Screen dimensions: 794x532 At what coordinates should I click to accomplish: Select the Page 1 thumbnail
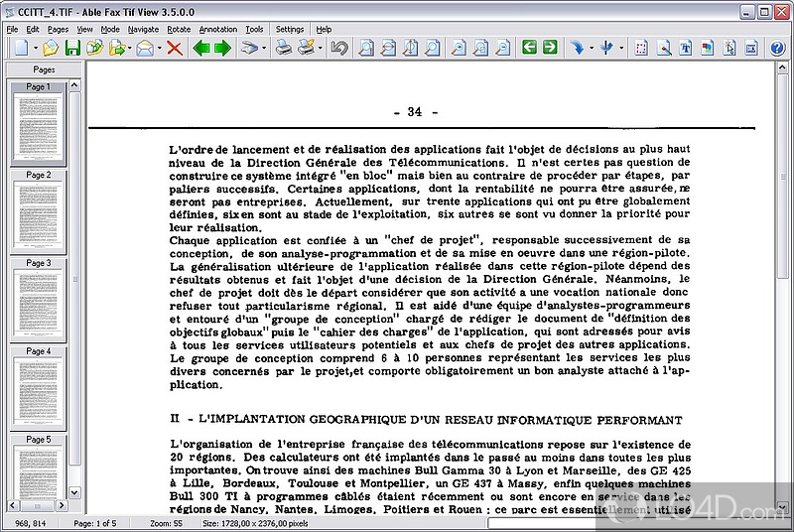point(39,123)
